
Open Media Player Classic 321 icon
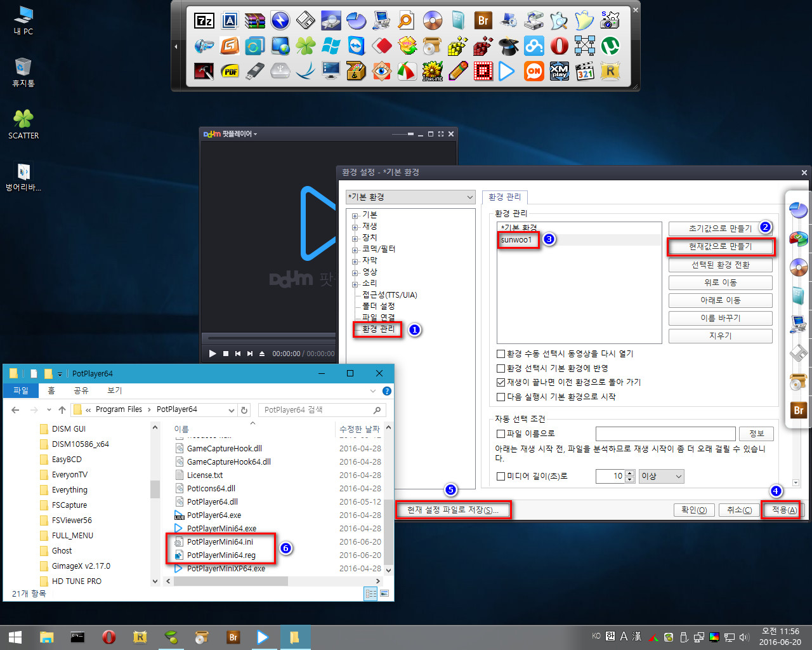tap(585, 71)
